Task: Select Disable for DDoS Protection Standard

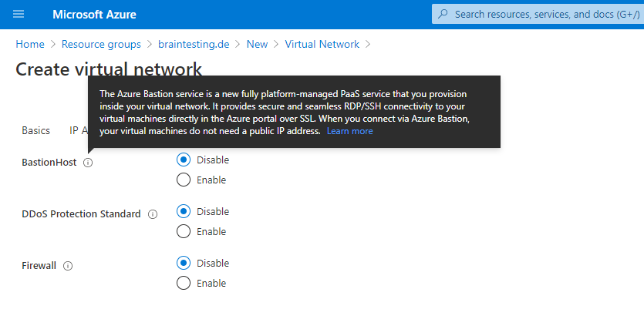Action: tap(184, 211)
